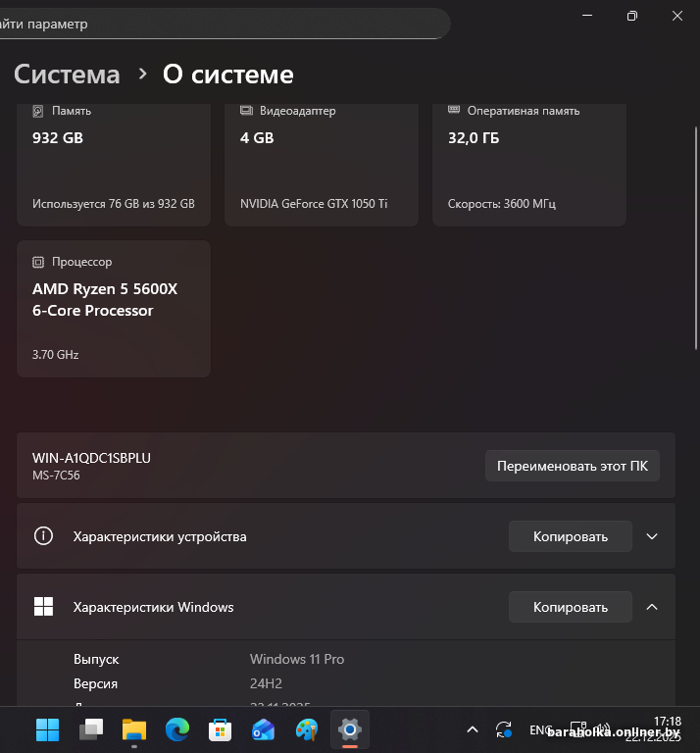Expand the device specifications section
This screenshot has width=700, height=753.
[x=652, y=536]
